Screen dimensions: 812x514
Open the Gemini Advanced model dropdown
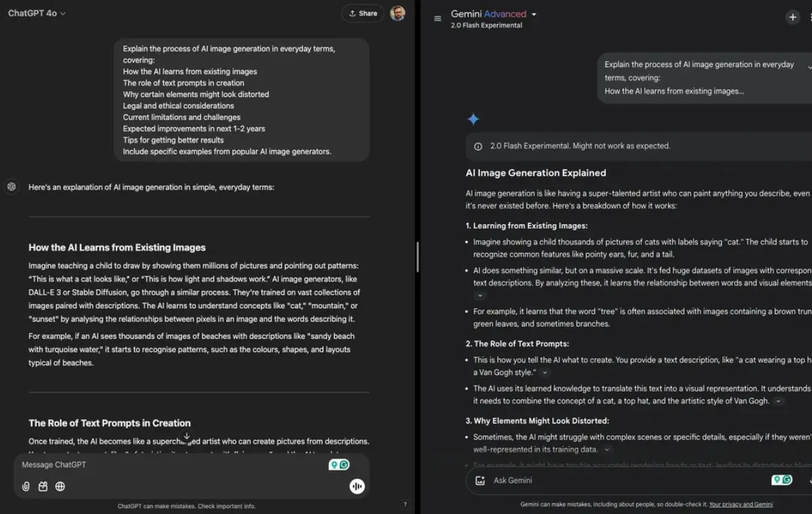(534, 14)
